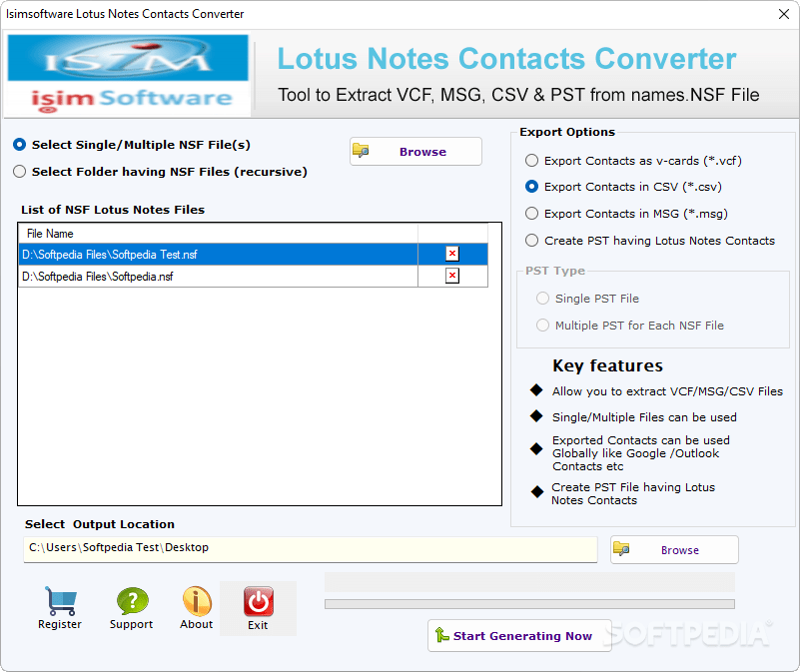Delete Softpedia.nsf with its red X icon
This screenshot has width=800, height=672.
[x=451, y=277]
